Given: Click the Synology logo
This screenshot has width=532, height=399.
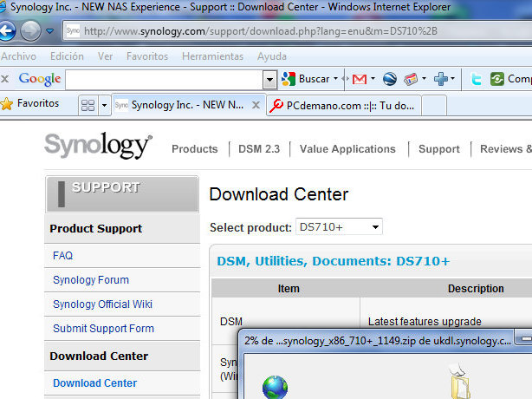Looking at the screenshot, I should pos(99,146).
